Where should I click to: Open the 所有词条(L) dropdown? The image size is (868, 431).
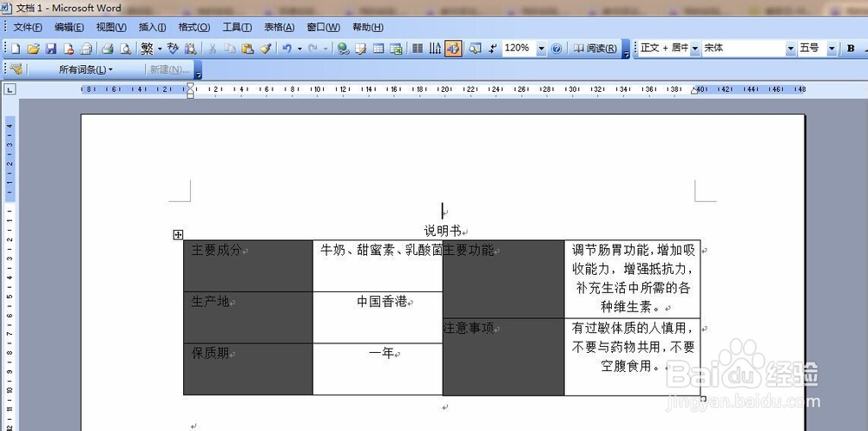(85, 69)
